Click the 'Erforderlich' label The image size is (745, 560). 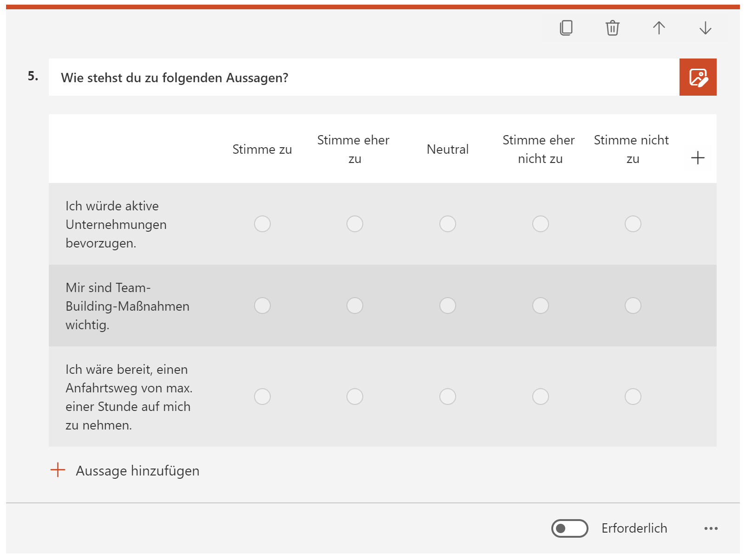coord(634,528)
